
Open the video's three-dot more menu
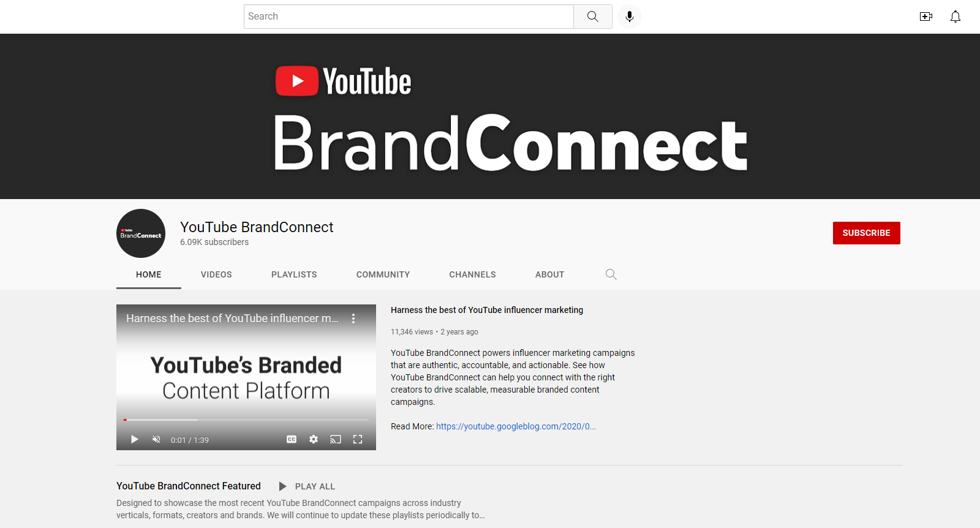pyautogui.click(x=353, y=319)
